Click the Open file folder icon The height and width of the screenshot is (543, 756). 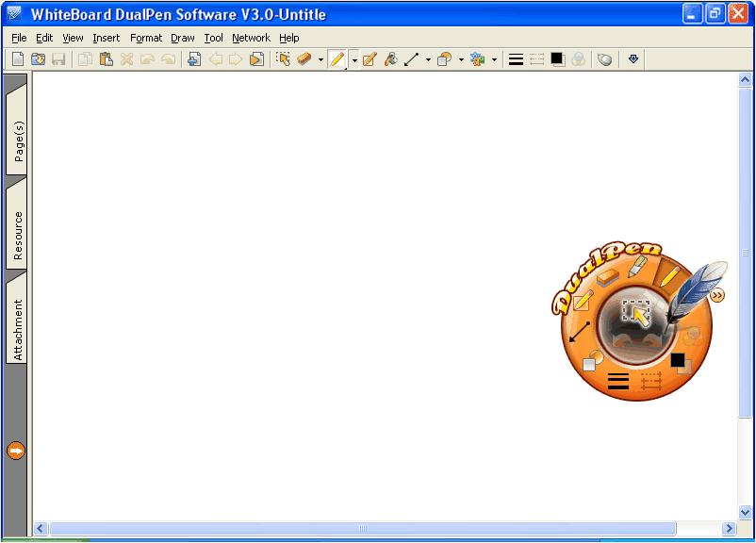click(x=38, y=59)
